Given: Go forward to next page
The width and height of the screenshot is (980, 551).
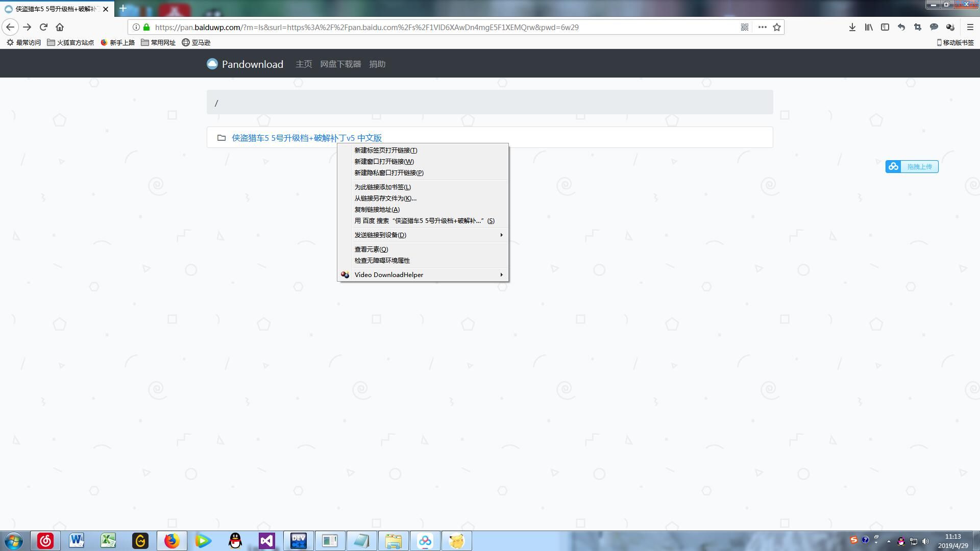Looking at the screenshot, I should click(x=27, y=27).
